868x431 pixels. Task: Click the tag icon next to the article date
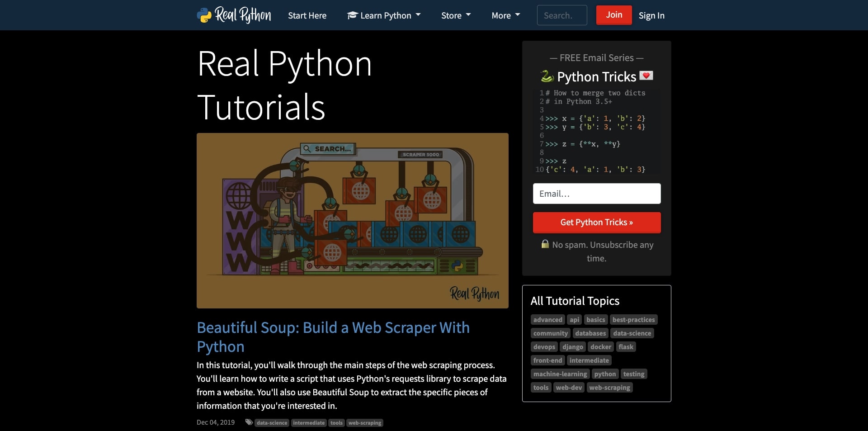249,422
